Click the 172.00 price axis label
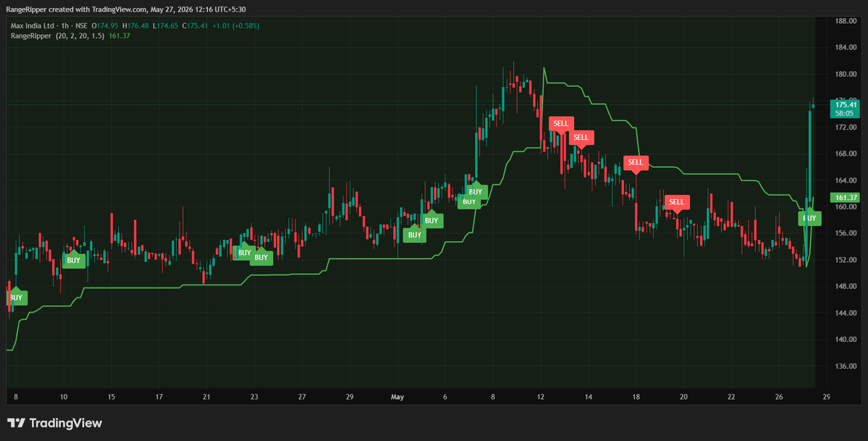868x441 pixels. (x=846, y=127)
